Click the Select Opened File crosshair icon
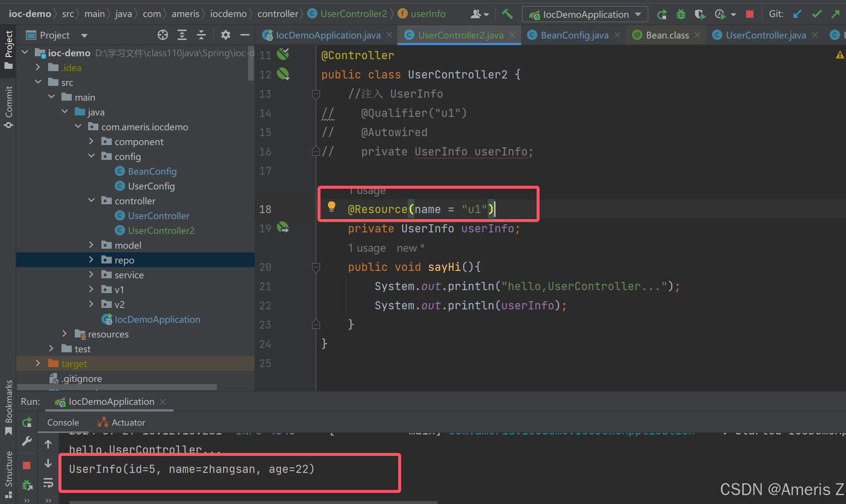846x504 pixels. 162,35
